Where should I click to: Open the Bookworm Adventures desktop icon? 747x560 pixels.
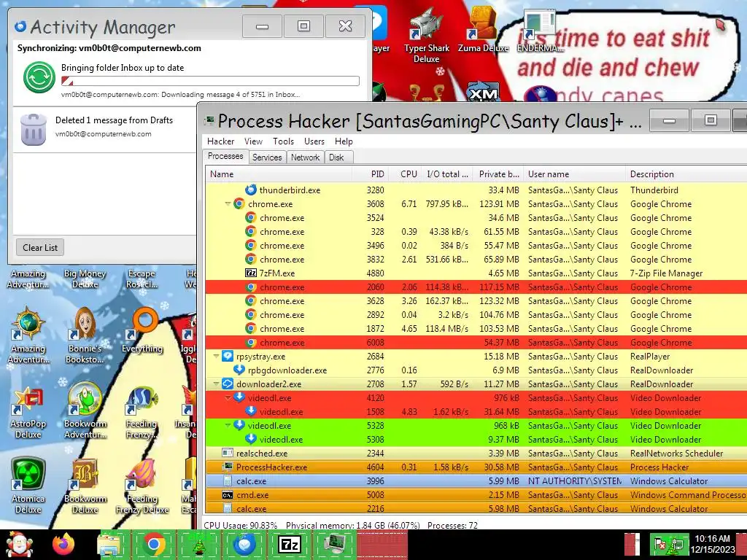coord(85,411)
